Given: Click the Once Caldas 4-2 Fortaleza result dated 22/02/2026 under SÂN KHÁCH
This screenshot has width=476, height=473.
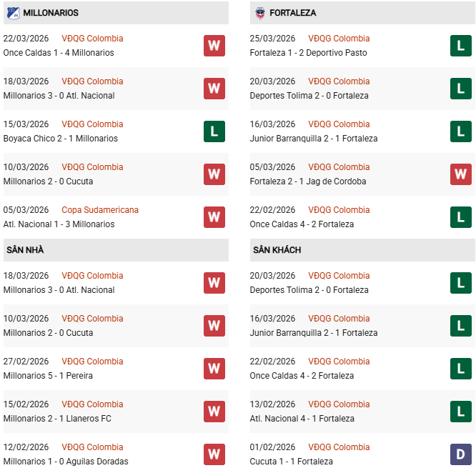Looking at the screenshot, I should point(302,376).
